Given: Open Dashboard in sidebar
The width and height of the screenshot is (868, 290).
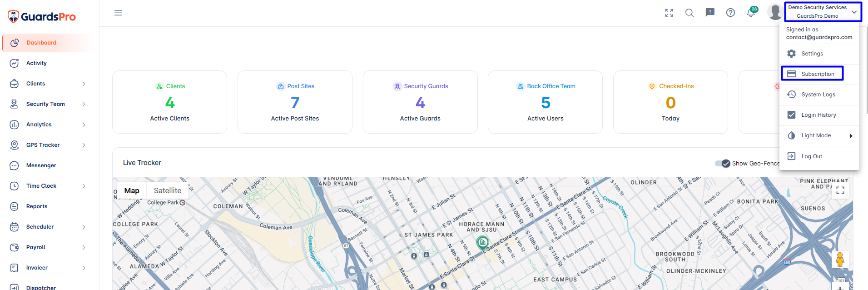Looking at the screenshot, I should [x=48, y=43].
